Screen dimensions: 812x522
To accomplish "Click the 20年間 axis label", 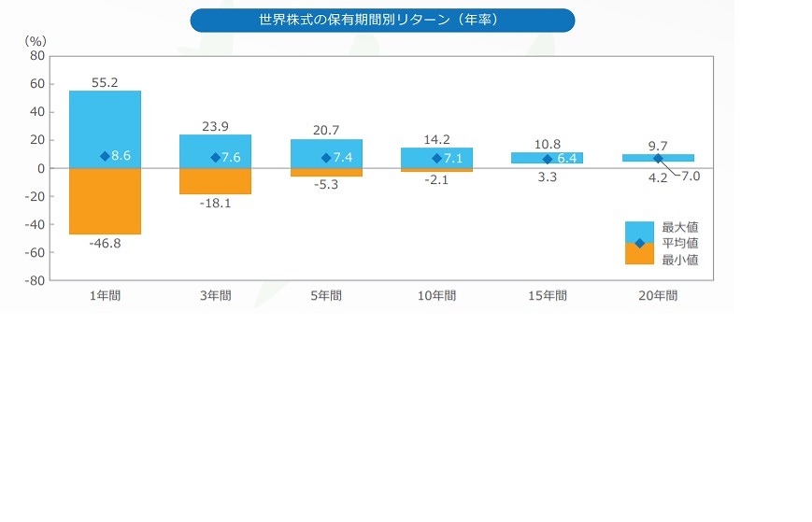I will point(658,295).
